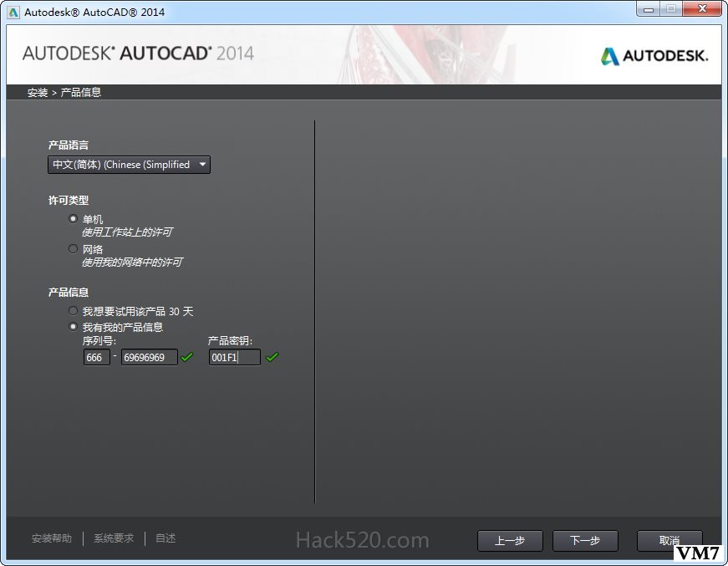This screenshot has height=566, width=728.
Task: Choose the 30-day trial option
Action: [x=73, y=311]
